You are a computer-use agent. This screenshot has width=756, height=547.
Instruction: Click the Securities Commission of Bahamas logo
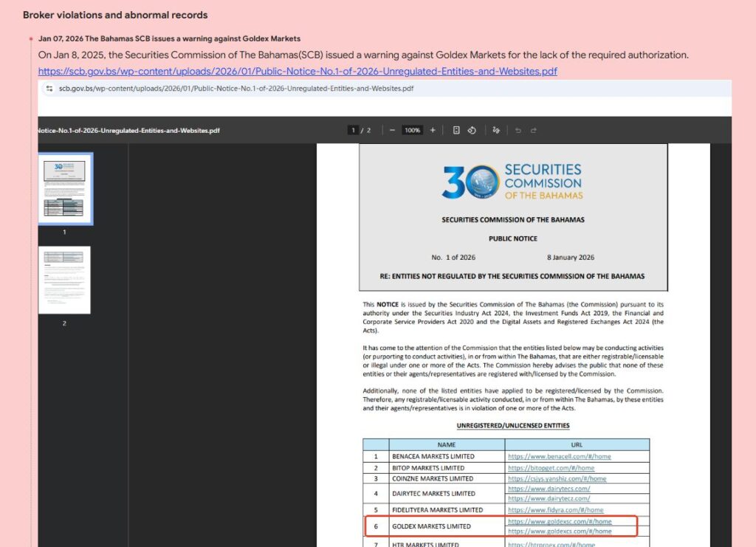tap(512, 182)
